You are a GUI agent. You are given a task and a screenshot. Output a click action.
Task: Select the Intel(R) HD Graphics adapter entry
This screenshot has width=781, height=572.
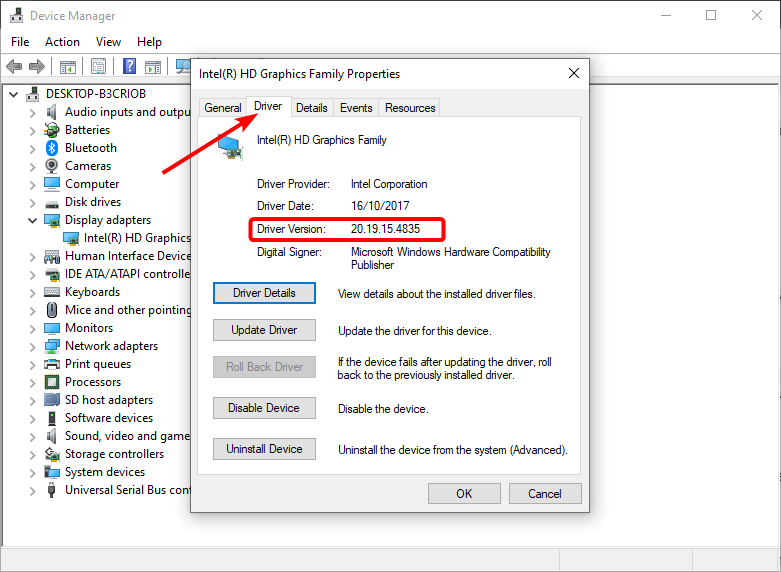136,238
